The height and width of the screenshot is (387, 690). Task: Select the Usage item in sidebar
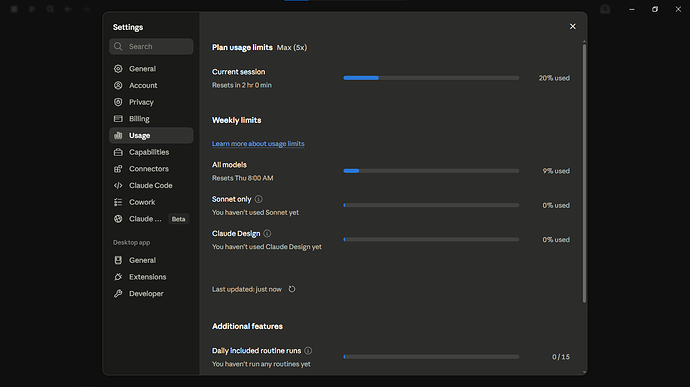click(151, 136)
